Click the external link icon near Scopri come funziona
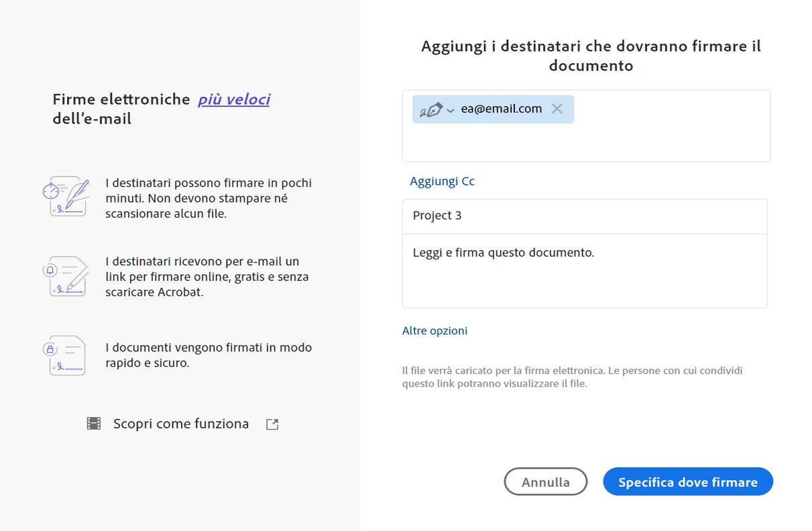Screen dimensions: 812x531 pyautogui.click(x=272, y=424)
